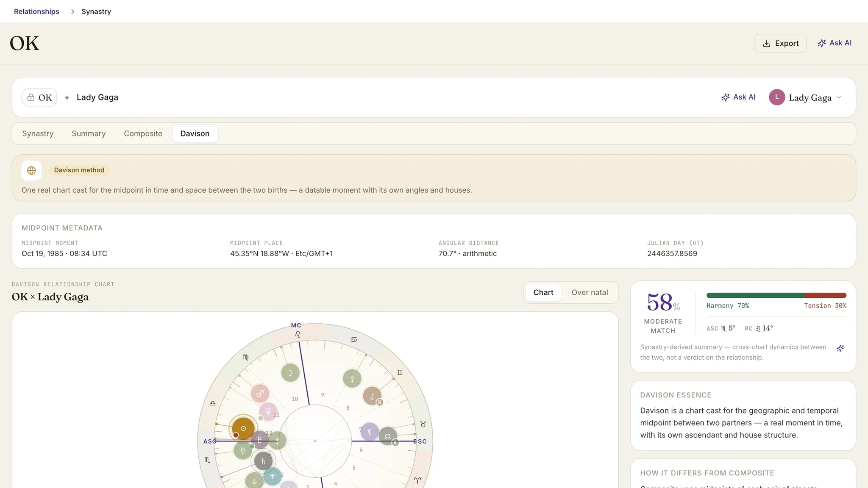
Task: Select the Pallas glyph in house 9
Action: pyautogui.click(x=352, y=379)
